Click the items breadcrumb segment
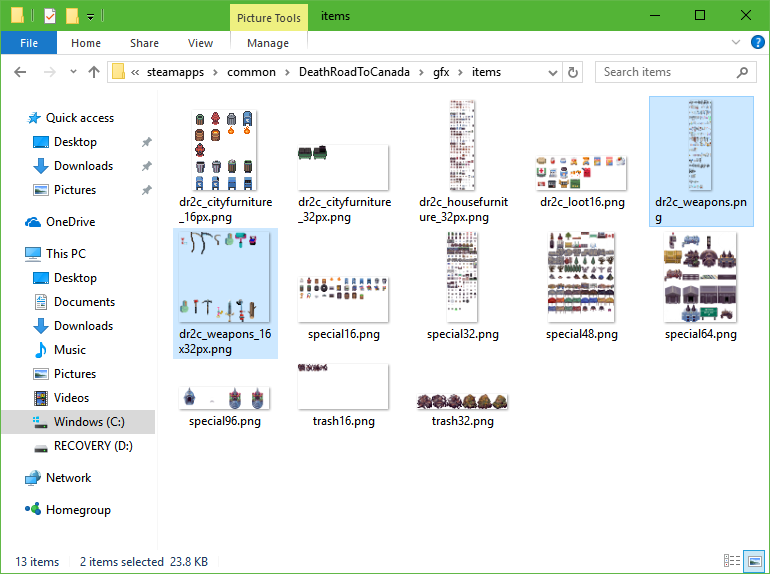This screenshot has height=574, width=770. (486, 72)
